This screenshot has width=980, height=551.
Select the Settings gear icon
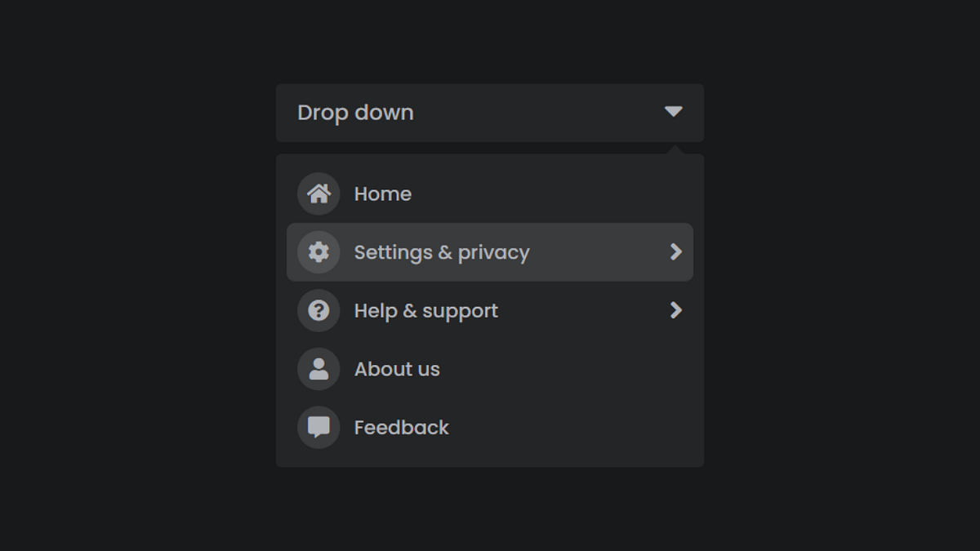click(x=318, y=252)
